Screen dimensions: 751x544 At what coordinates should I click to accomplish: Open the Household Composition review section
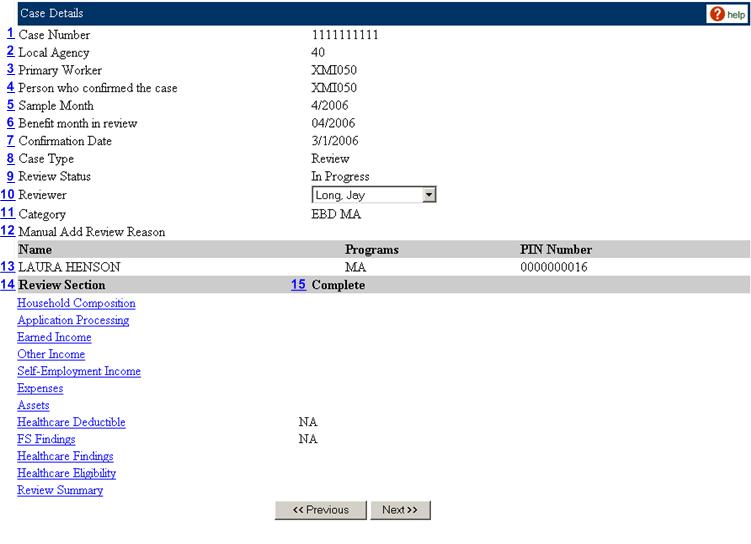click(76, 303)
